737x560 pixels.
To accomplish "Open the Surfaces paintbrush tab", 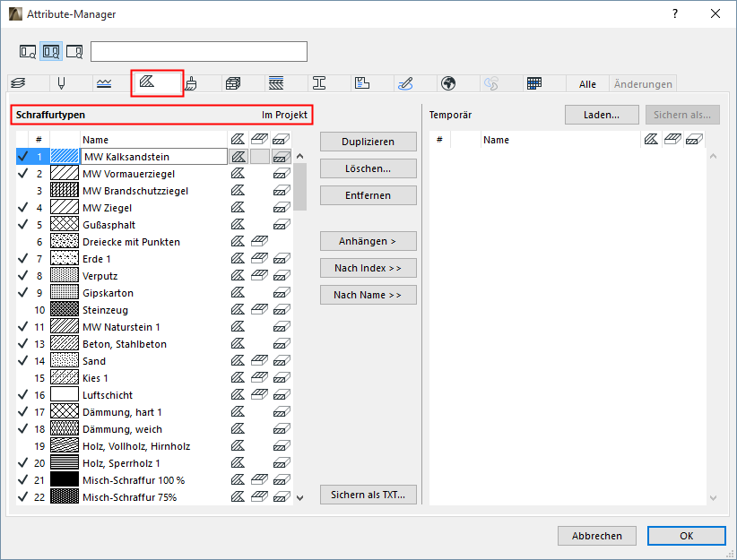I will tap(191, 83).
